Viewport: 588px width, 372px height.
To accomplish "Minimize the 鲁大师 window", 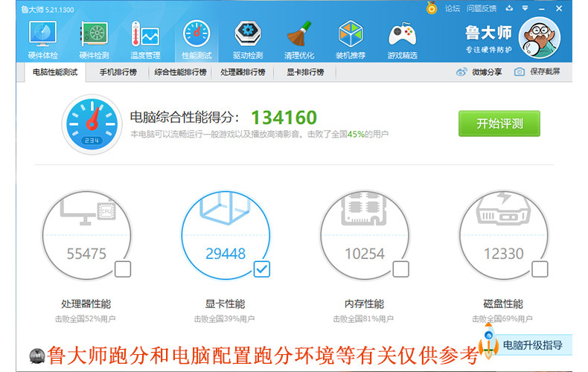I will pyautogui.click(x=542, y=8).
